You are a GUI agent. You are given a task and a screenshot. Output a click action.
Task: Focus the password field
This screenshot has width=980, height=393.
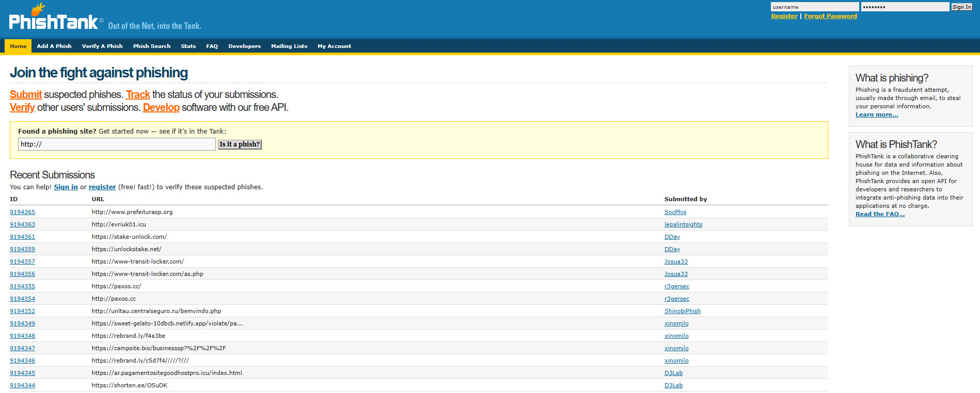905,7
